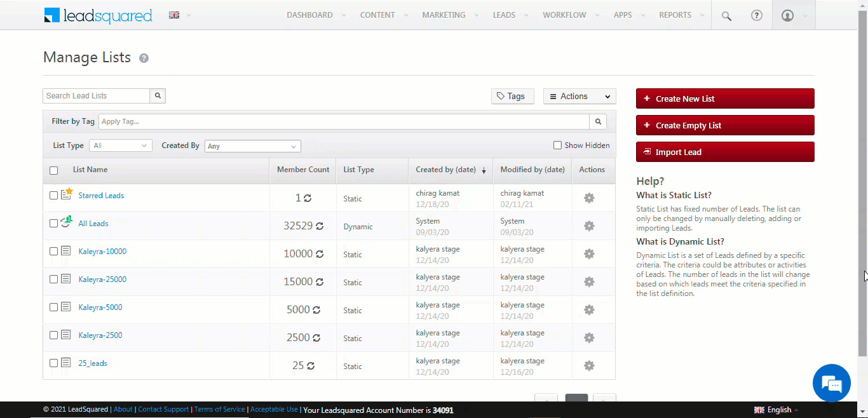Expand the Marketing menu arrow
This screenshot has height=418, width=868.
click(x=477, y=15)
